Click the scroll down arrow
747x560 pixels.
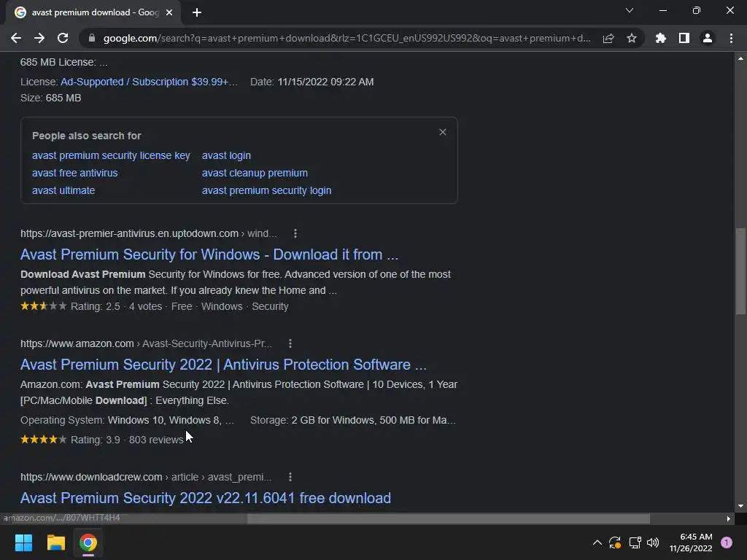(x=740, y=506)
